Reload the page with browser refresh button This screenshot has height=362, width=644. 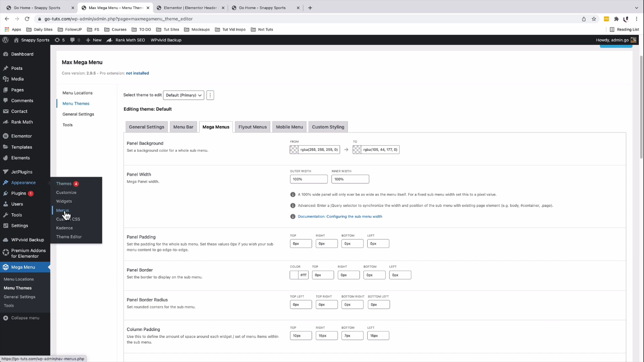(x=27, y=19)
